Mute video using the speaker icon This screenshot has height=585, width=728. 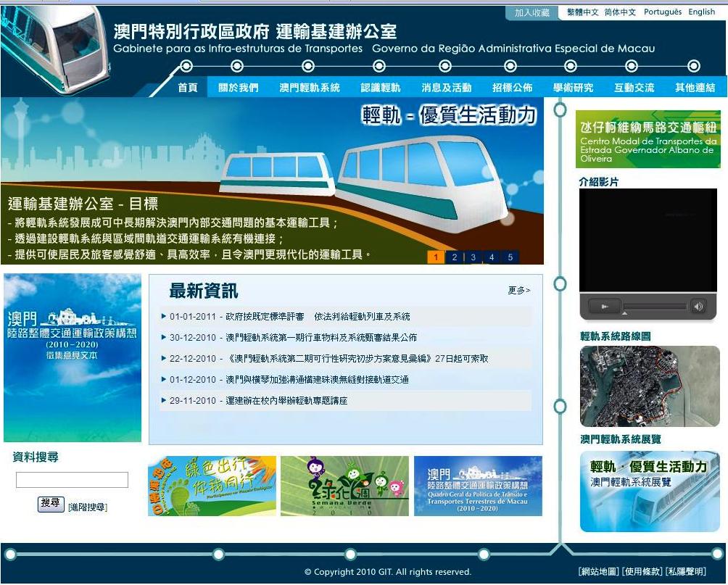pos(698,307)
